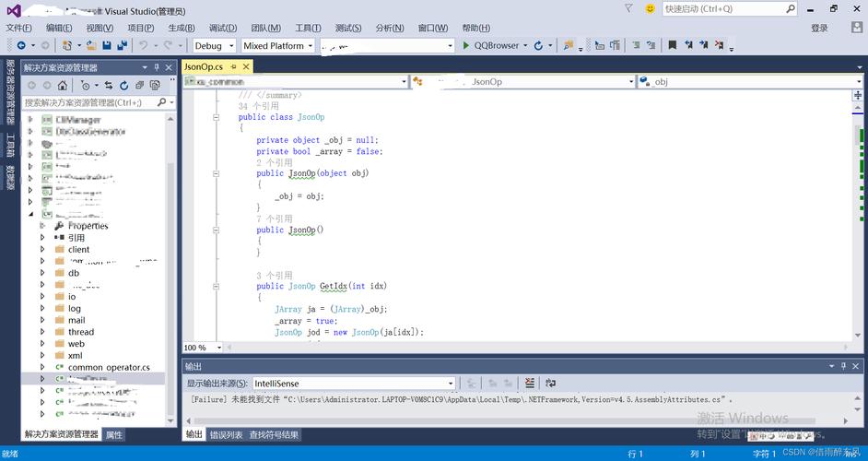Image resolution: width=868 pixels, height=461 pixels.
Task: Click Collapse All icon in Solution Explorer
Action: [139, 86]
